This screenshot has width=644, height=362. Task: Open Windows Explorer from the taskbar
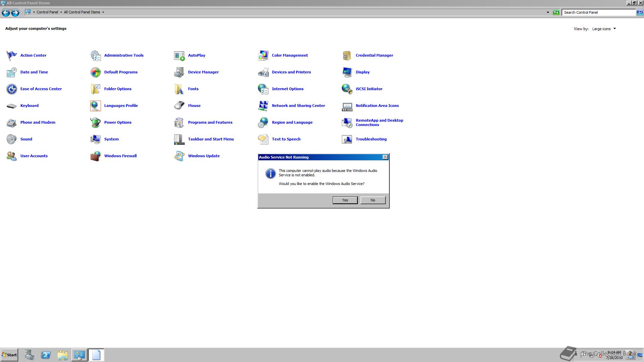pos(63,355)
